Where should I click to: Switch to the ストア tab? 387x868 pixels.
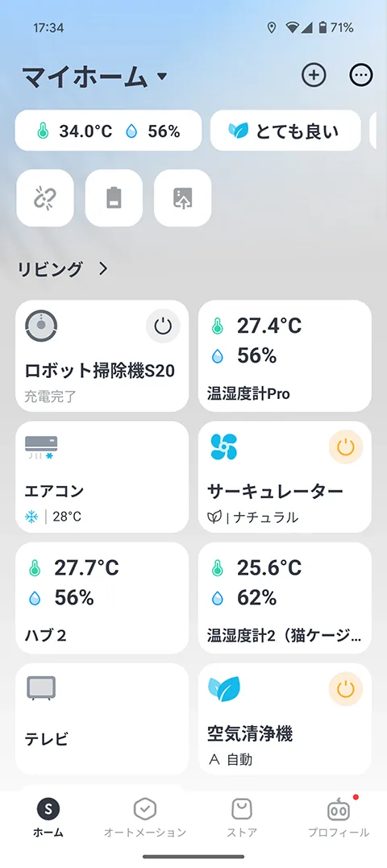coord(242,817)
